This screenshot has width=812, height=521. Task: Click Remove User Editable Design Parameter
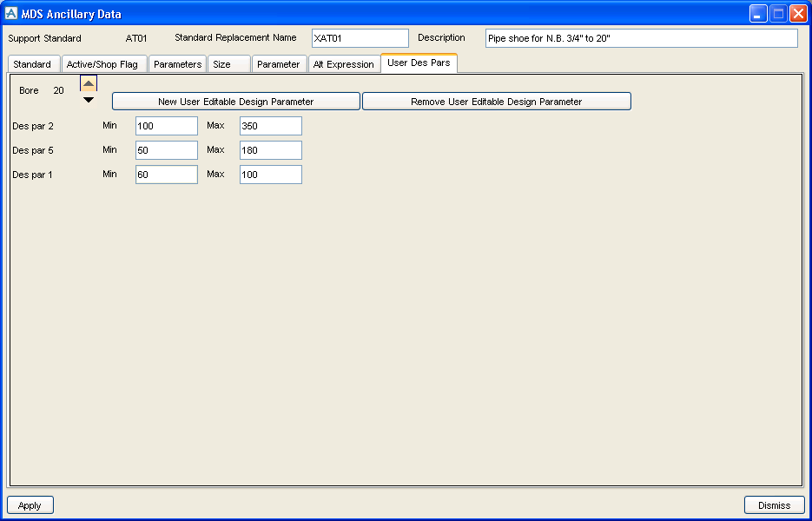click(497, 102)
